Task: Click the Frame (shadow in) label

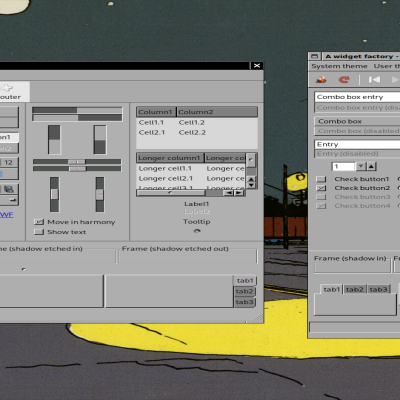Action: click(350, 258)
